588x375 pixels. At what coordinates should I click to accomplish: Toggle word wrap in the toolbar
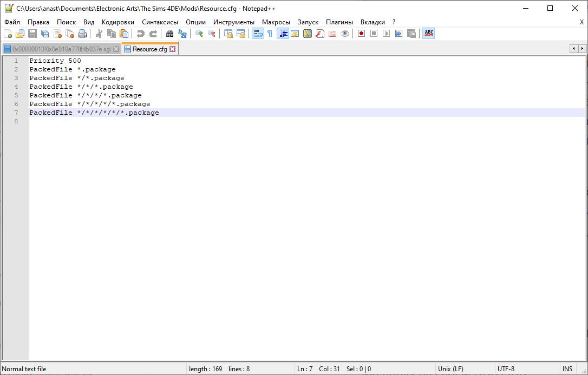(258, 34)
